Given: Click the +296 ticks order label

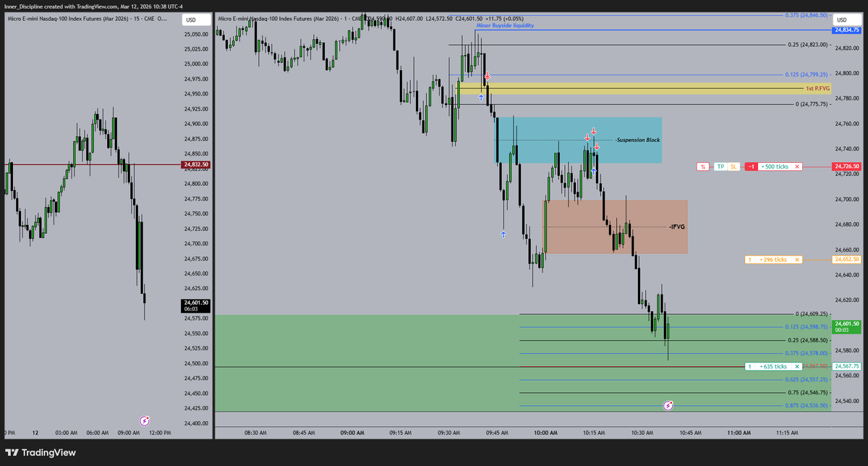Looking at the screenshot, I should tap(773, 259).
